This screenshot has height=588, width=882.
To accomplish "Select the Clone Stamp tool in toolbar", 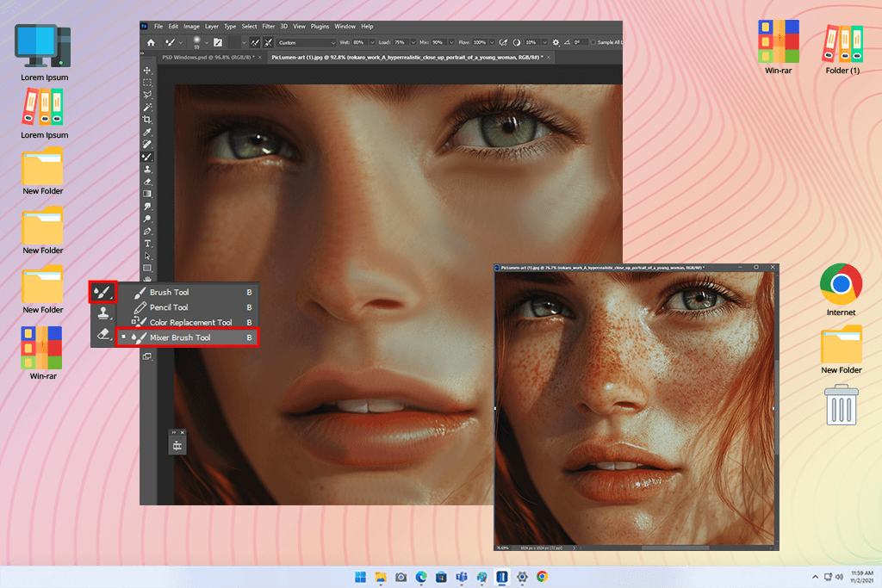I will click(147, 170).
